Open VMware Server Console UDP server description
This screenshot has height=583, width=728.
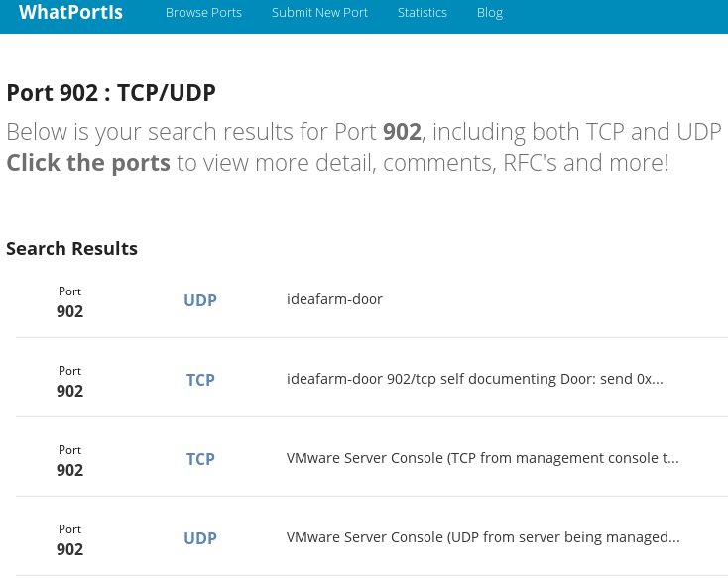pos(483,537)
